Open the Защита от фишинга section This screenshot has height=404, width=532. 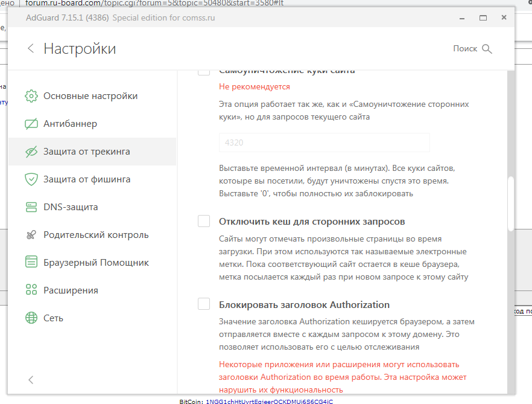tap(92, 179)
